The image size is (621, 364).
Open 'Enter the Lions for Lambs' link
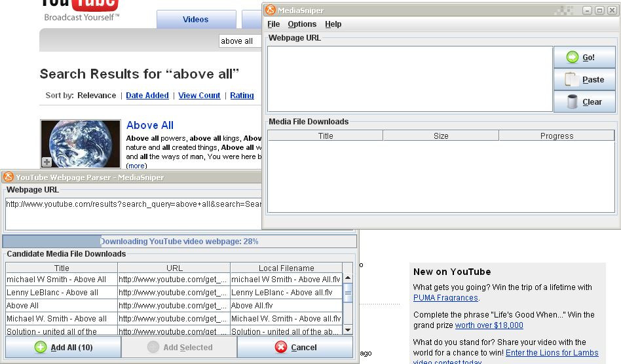click(552, 352)
